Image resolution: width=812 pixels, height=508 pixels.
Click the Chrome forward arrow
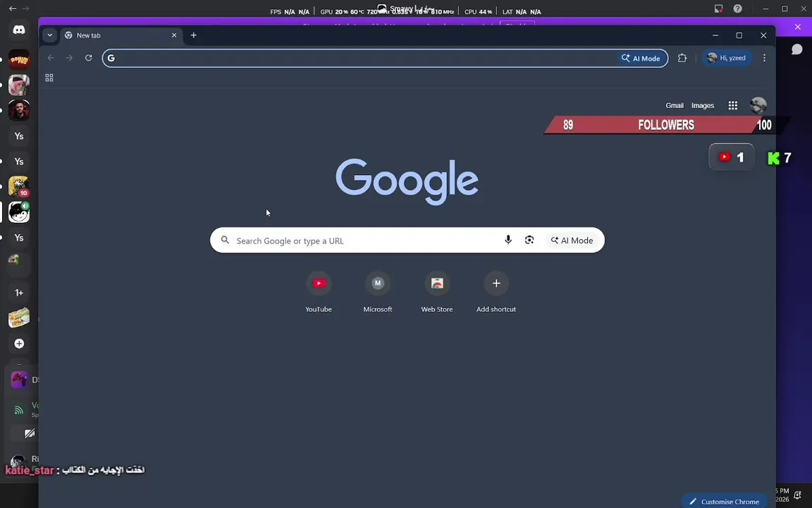(69, 58)
